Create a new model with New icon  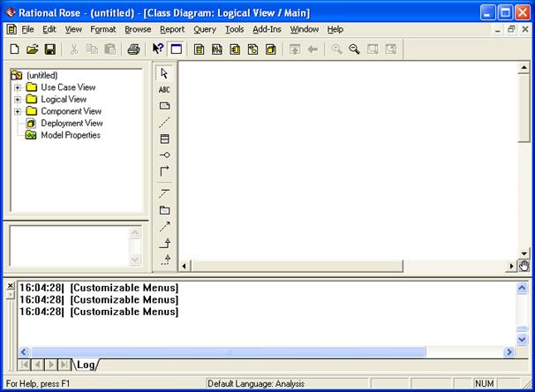15,49
